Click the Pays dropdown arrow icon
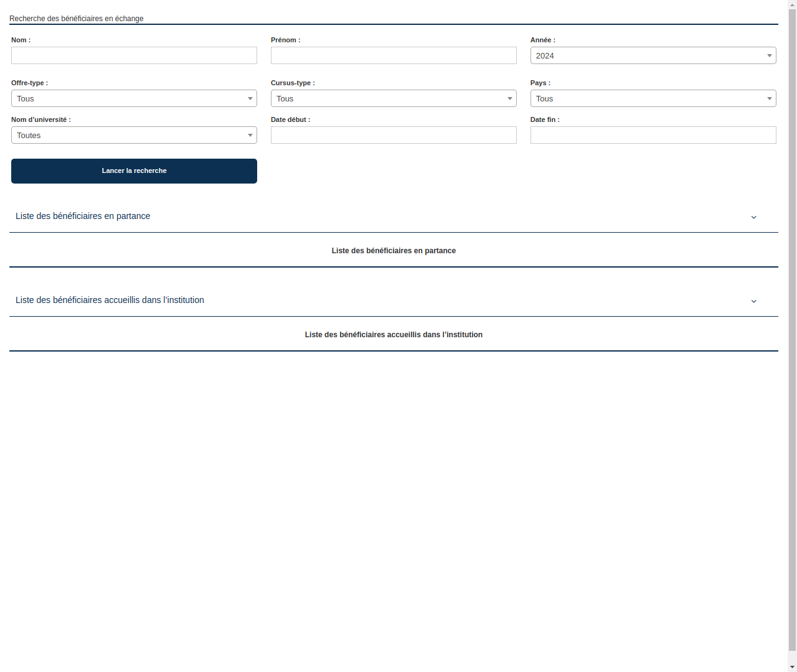Image resolution: width=797 pixels, height=672 pixels. [x=770, y=98]
